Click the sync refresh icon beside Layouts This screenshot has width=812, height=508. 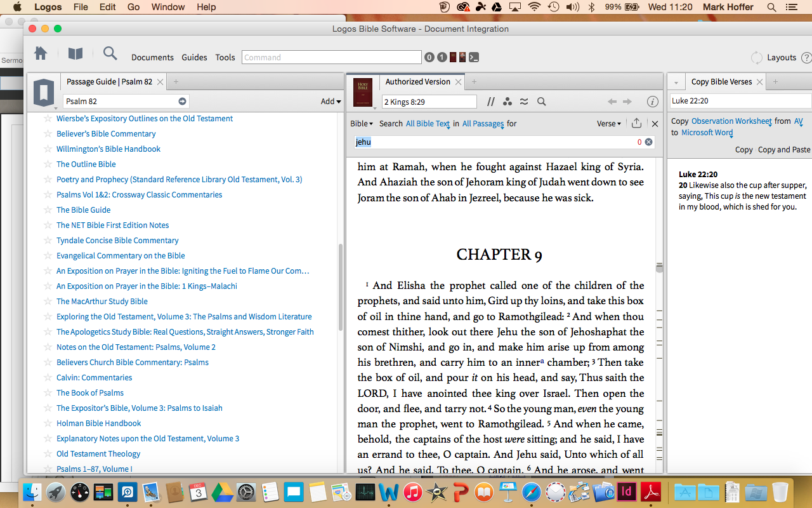(x=757, y=57)
